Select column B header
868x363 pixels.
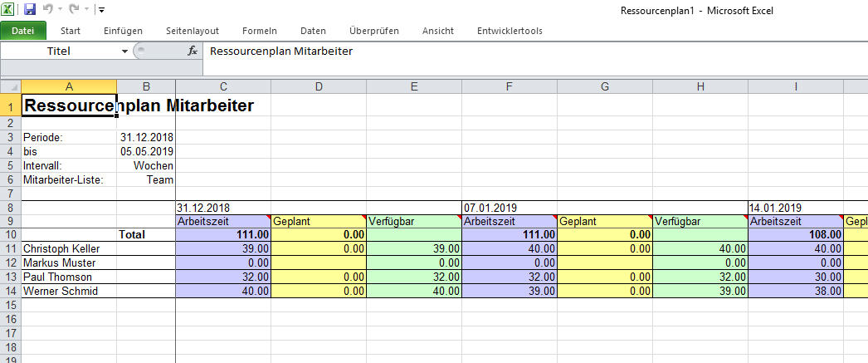tap(146, 86)
